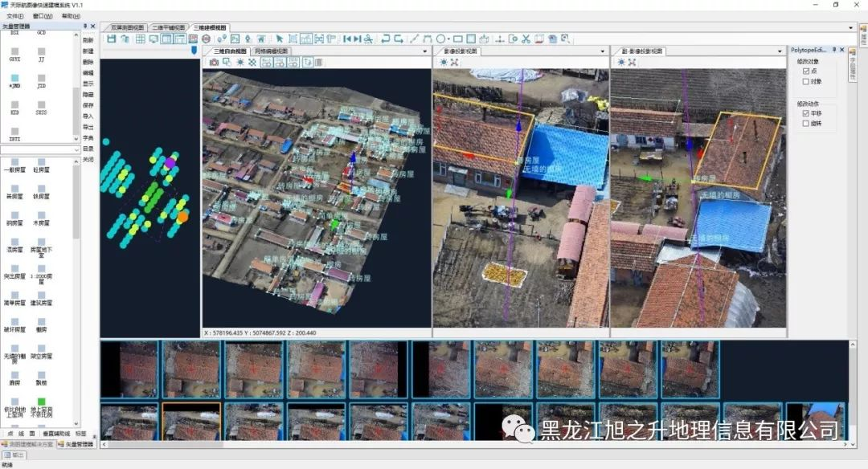Open the dropdown on the 影像投影视图 panel
Viewport: 868px width, 469px height.
click(603, 50)
